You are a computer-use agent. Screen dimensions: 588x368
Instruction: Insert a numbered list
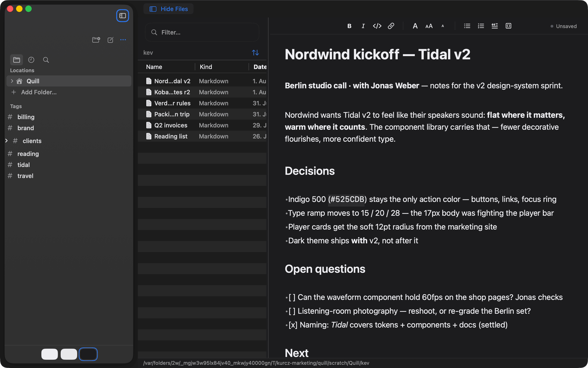coord(481,26)
